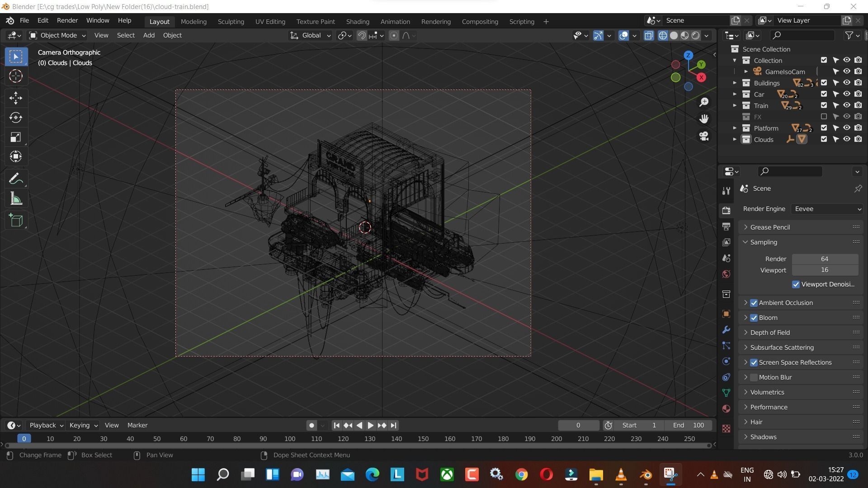Select the Measure tool

(x=16, y=199)
